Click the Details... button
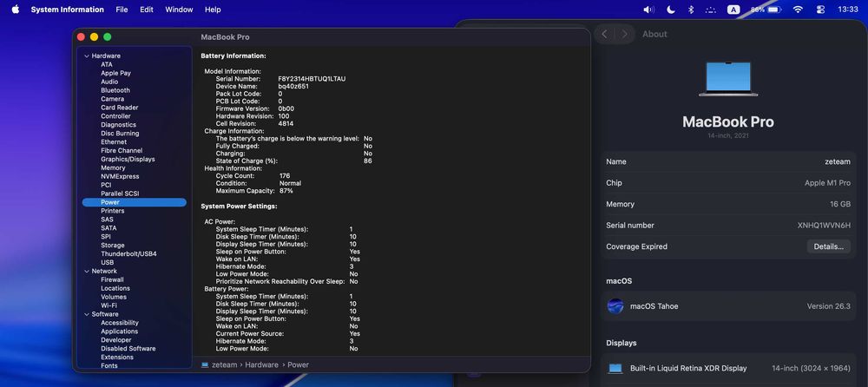This screenshot has height=387, width=868. (828, 247)
